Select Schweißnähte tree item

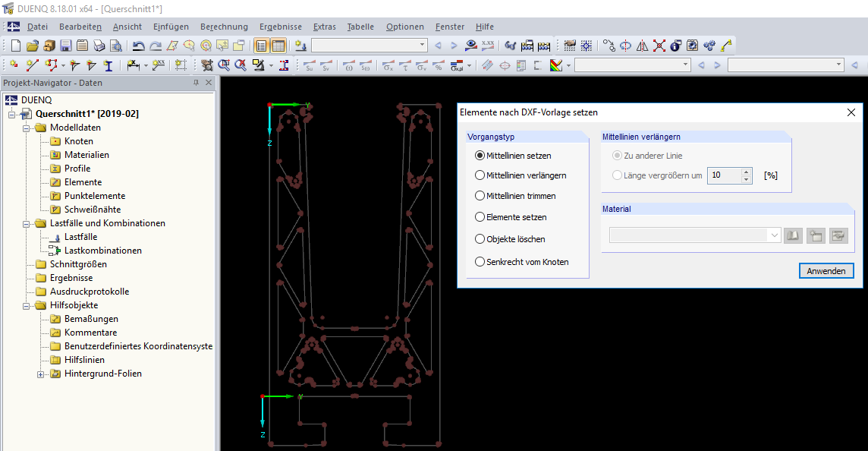93,210
